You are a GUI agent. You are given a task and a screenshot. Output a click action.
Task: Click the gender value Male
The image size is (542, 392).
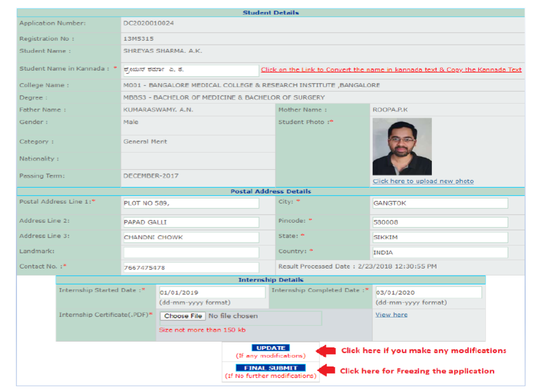tap(130, 122)
